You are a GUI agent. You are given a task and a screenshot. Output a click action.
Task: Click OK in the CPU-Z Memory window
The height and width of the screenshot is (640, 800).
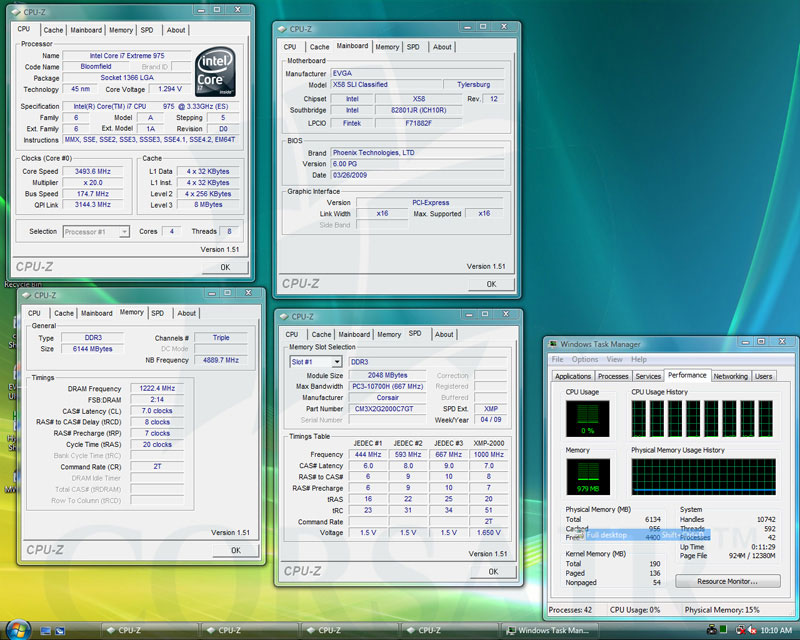[236, 550]
